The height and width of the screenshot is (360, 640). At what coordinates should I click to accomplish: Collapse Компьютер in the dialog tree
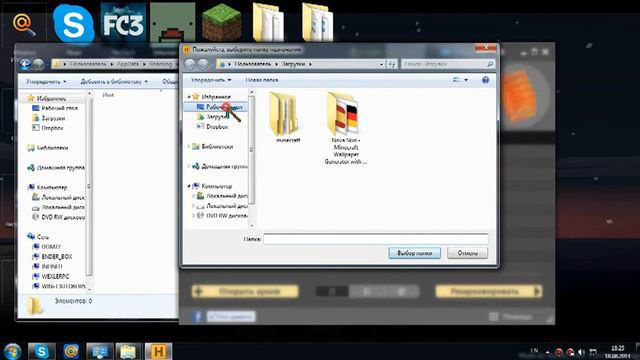point(189,186)
